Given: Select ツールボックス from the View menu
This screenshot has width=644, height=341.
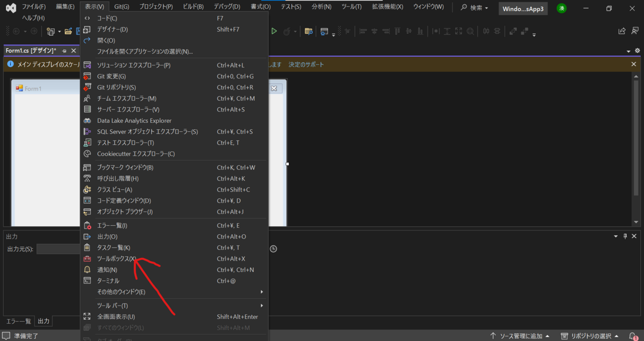Looking at the screenshot, I should [x=115, y=258].
